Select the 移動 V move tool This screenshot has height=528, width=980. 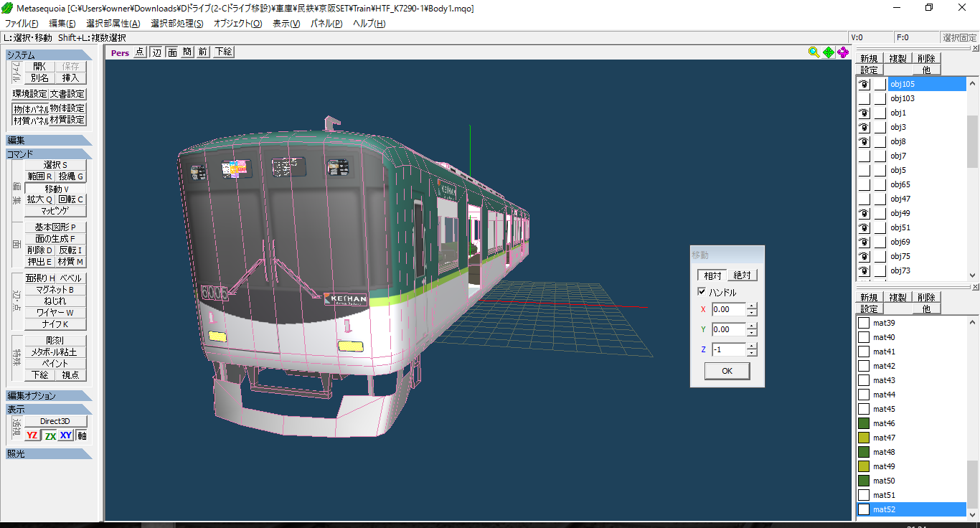point(55,189)
